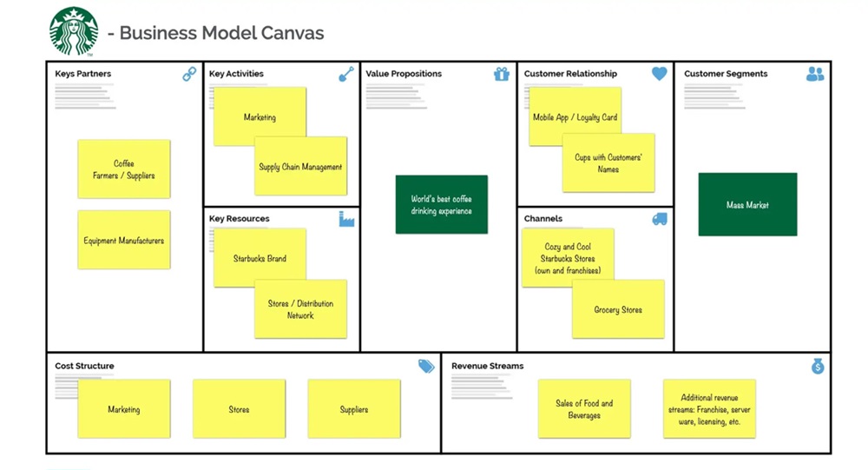Viewport: 868px width, 470px height.
Task: Click the Revenue Streams section heading
Action: pos(487,367)
